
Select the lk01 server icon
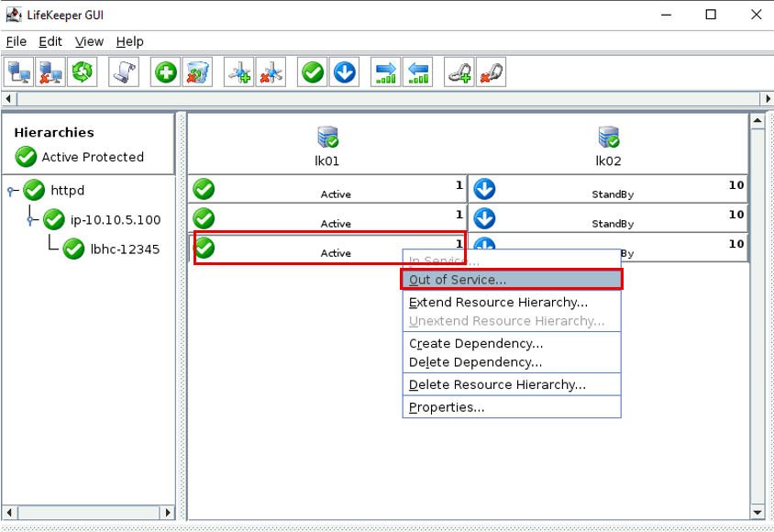click(327, 138)
